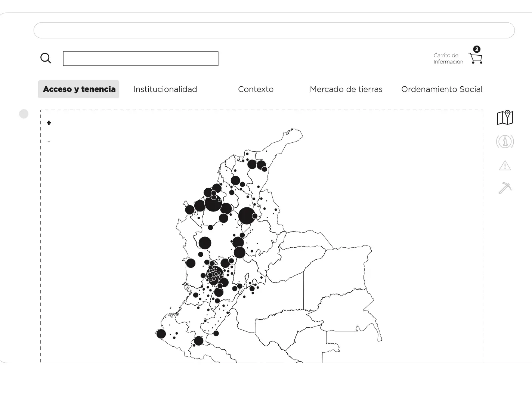Click the browser address bar

(x=274, y=30)
